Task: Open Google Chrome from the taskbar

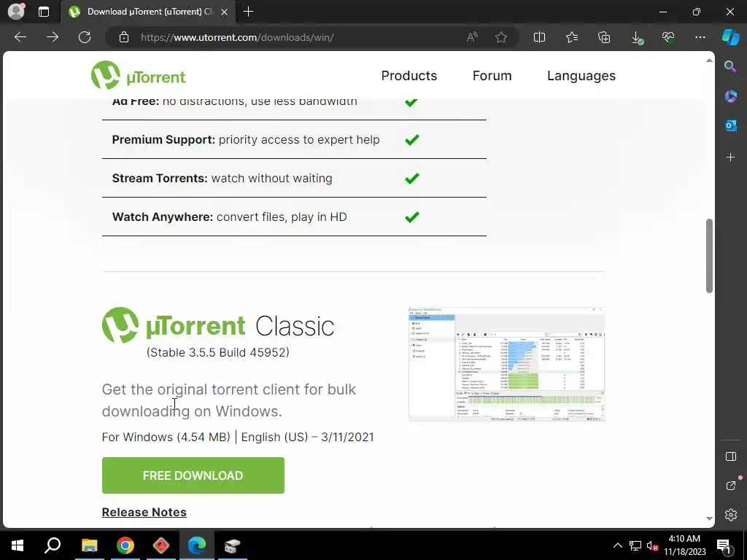Action: click(x=125, y=545)
